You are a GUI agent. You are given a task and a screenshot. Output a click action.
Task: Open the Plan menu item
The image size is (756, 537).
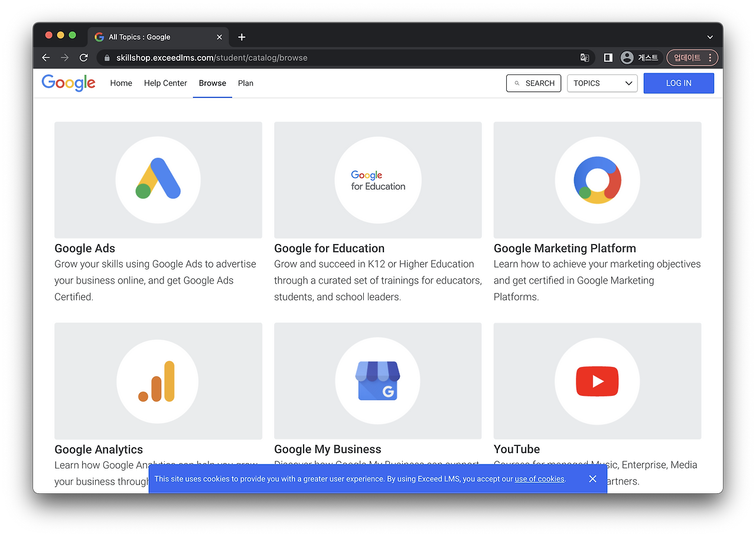(x=246, y=83)
